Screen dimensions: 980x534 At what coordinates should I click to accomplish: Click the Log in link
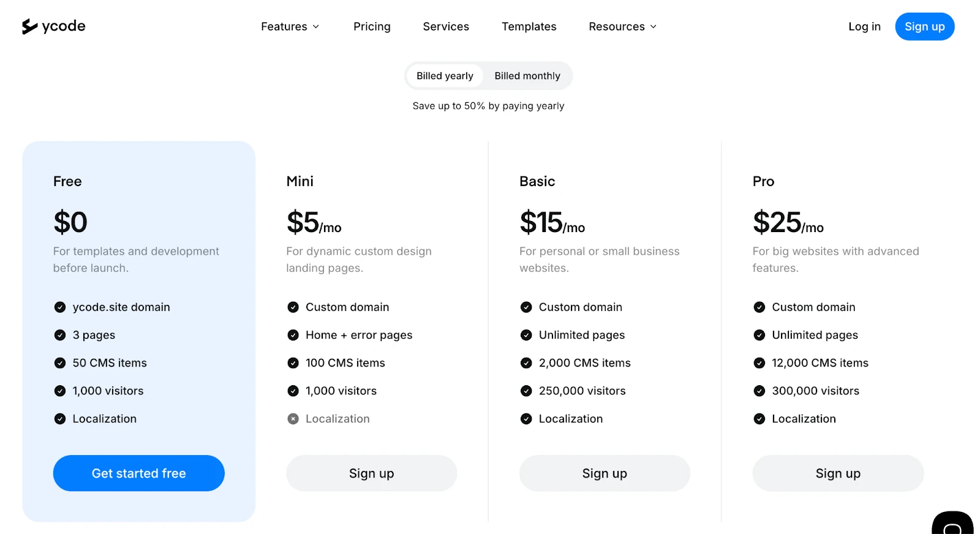(x=864, y=27)
